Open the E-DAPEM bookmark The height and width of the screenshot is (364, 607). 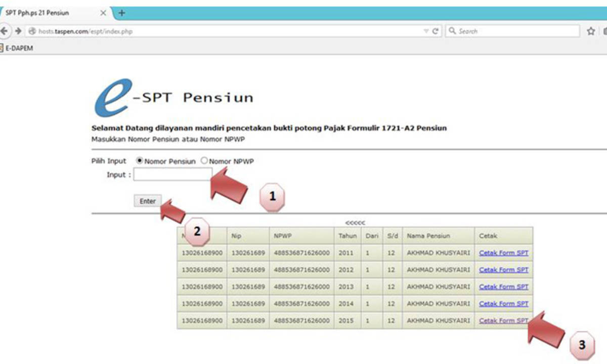point(18,48)
